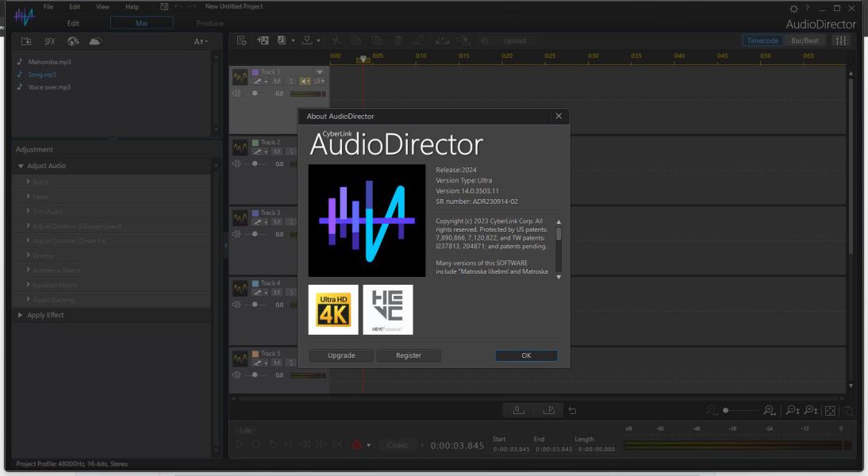The width and height of the screenshot is (868, 476).
Task: Click the first timeline toolbar settings icon
Action: tap(241, 40)
